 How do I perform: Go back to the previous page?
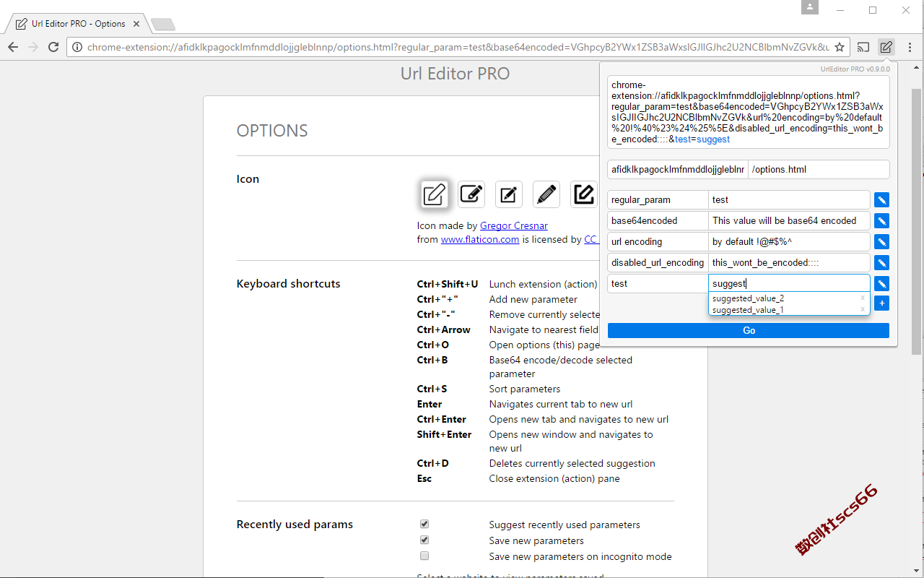pyautogui.click(x=13, y=47)
